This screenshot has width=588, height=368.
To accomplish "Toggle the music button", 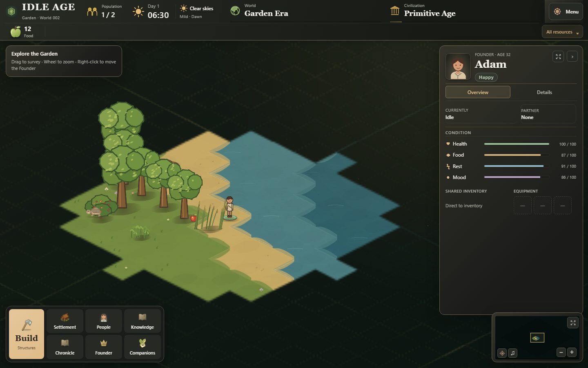I will point(513,353).
